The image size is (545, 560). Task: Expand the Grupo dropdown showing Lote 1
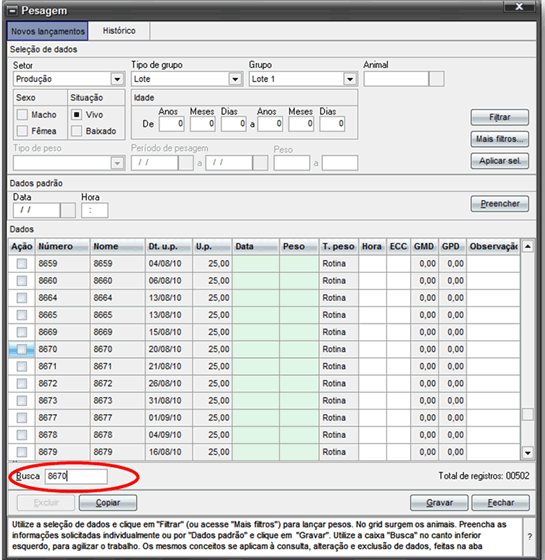350,79
